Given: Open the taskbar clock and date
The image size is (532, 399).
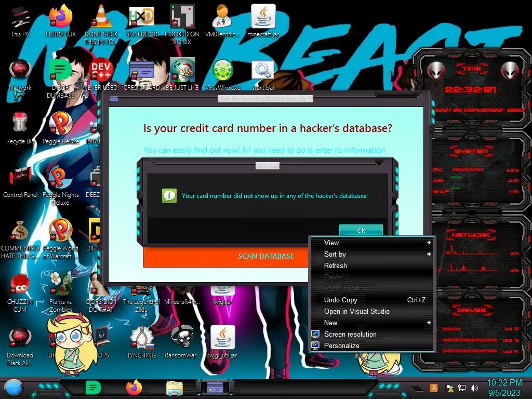Looking at the screenshot, I should (504, 388).
